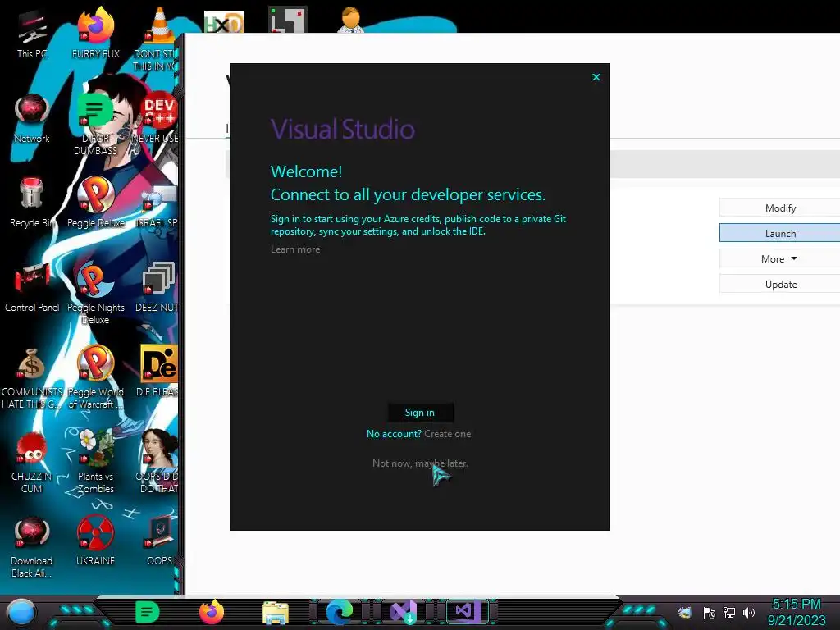
Task: Select the DEEZ NUT desktop icon
Action: [x=158, y=287]
